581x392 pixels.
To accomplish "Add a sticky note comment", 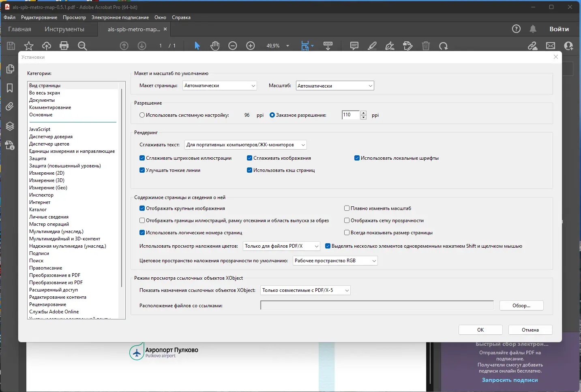I will point(354,46).
